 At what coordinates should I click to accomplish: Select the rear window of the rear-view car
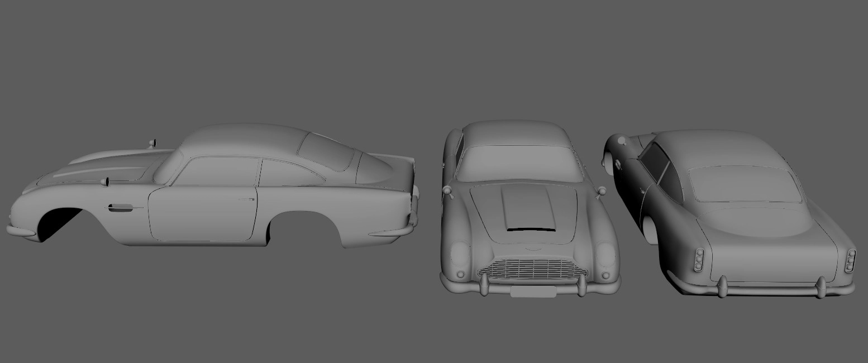[x=745, y=185]
